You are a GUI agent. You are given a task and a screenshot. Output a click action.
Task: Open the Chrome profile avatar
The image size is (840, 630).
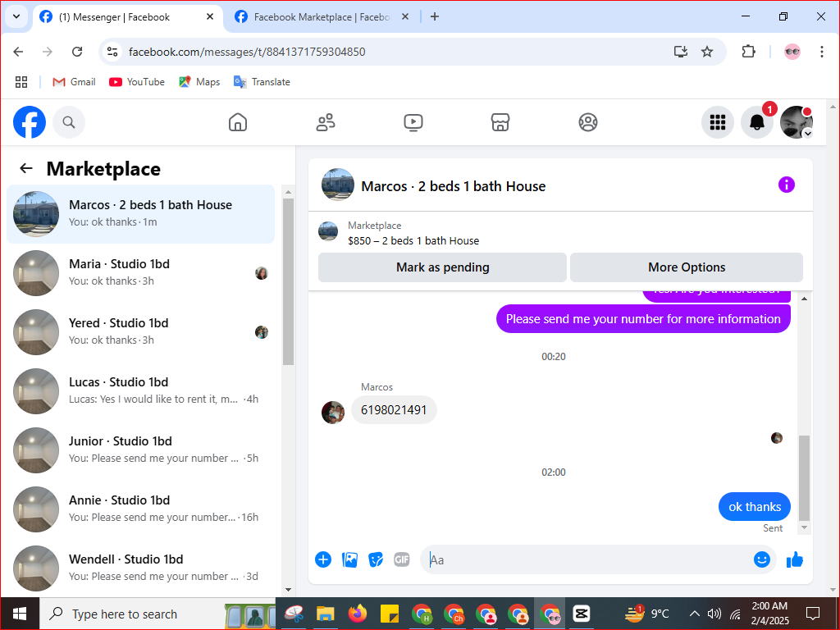click(x=792, y=52)
